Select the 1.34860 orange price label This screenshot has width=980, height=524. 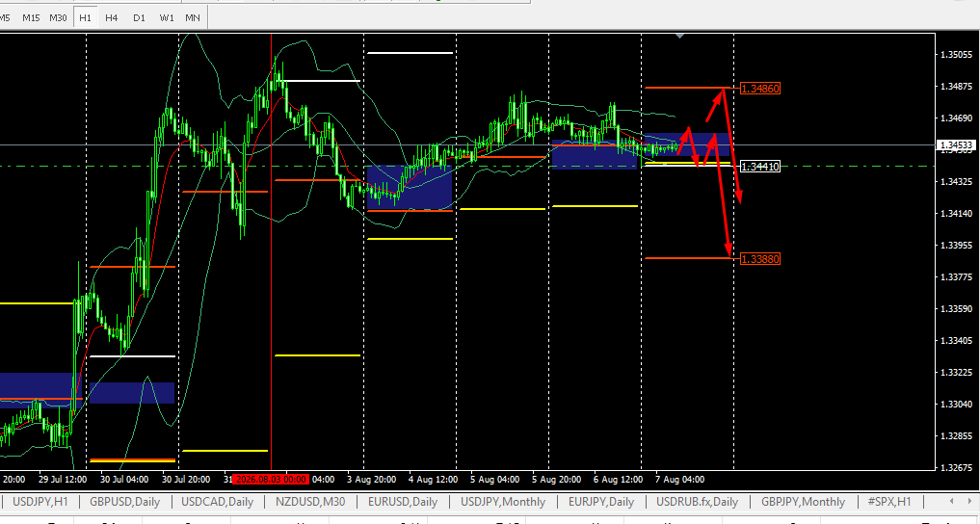pos(760,89)
